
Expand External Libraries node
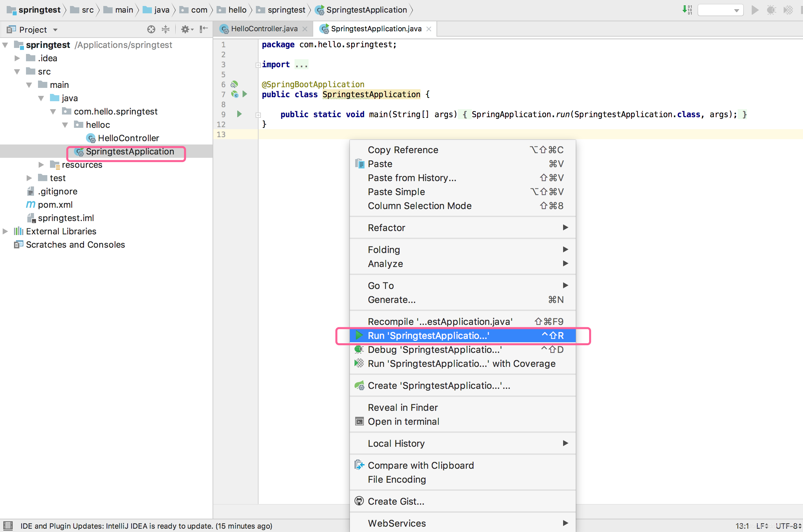pos(5,231)
